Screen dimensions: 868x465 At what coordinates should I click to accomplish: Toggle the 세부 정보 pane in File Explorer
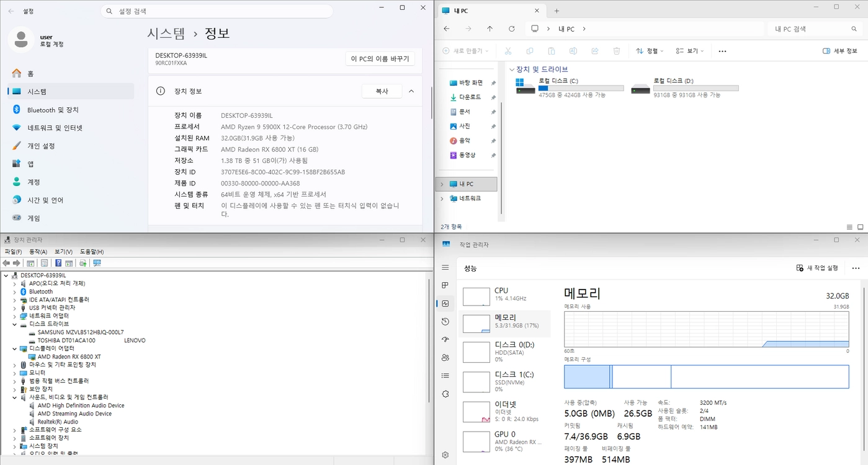840,51
